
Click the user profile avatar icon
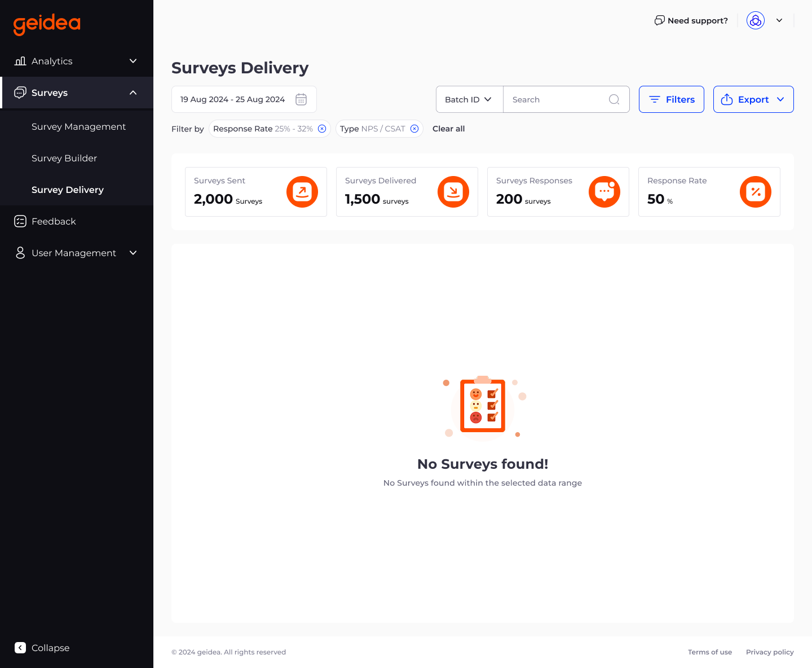click(x=756, y=20)
